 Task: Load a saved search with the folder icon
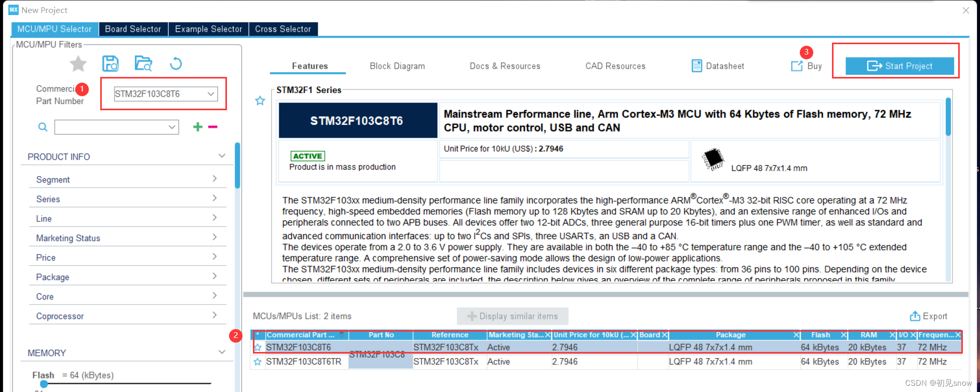point(143,63)
